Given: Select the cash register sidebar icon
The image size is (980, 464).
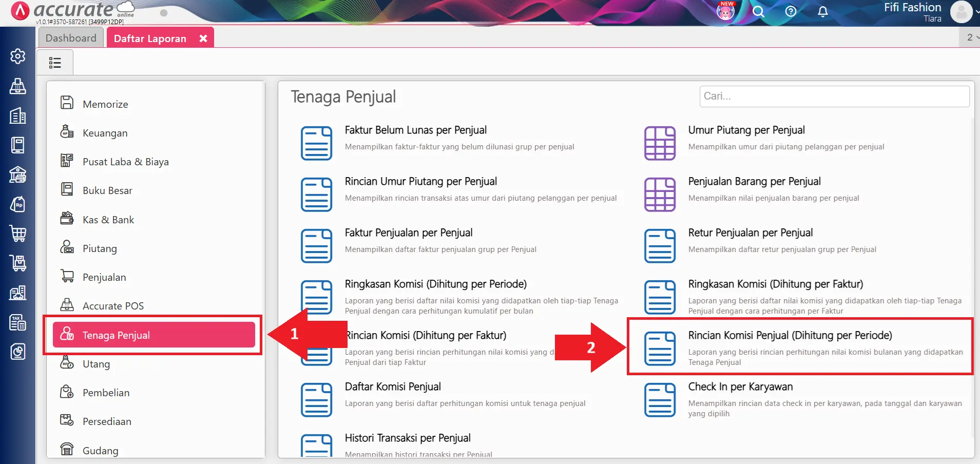Looking at the screenshot, I should point(18,86).
